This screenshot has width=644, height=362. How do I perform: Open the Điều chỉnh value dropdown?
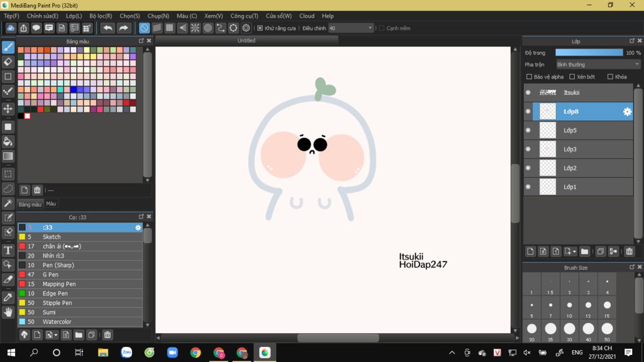pyautogui.click(x=369, y=28)
